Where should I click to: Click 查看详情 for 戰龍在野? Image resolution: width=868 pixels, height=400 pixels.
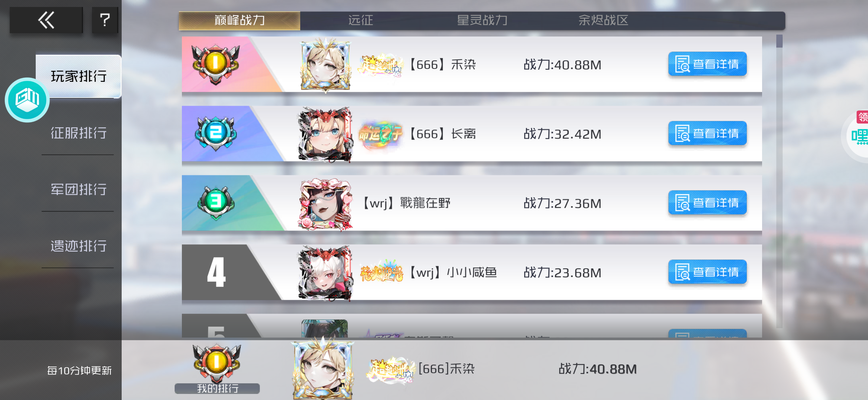coord(708,203)
